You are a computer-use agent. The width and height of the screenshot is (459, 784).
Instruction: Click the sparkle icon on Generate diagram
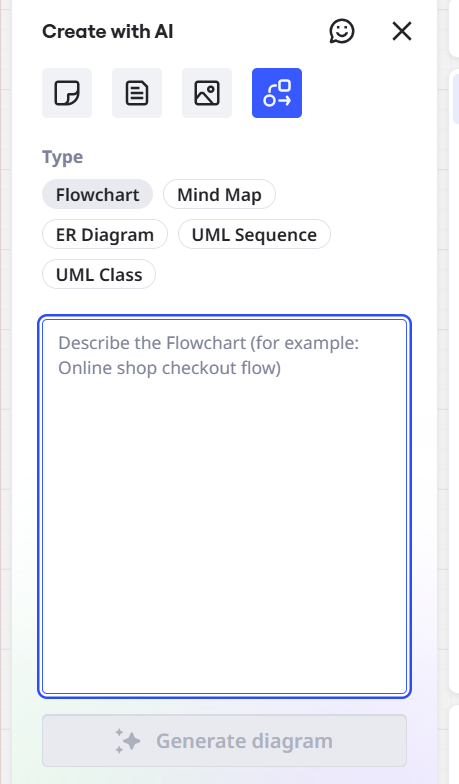pos(128,740)
